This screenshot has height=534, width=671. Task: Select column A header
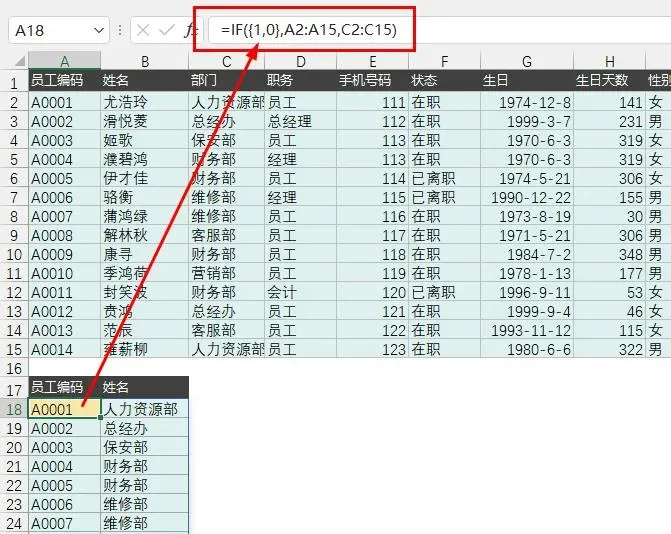65,61
